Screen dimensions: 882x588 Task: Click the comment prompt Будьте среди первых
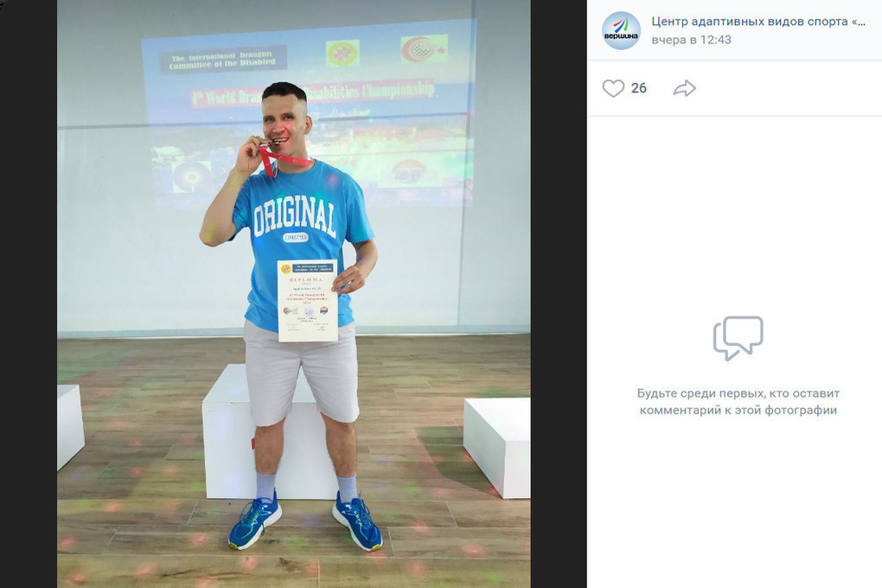pyautogui.click(x=738, y=402)
